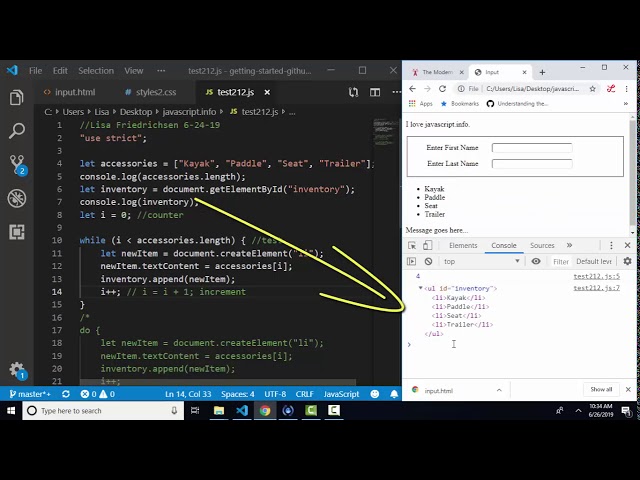Open the Selection menu in VS Code
This screenshot has width=640, height=480.
pyautogui.click(x=96, y=71)
